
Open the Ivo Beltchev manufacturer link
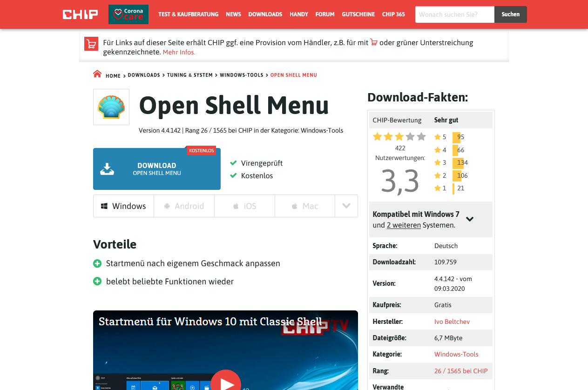tap(452, 321)
